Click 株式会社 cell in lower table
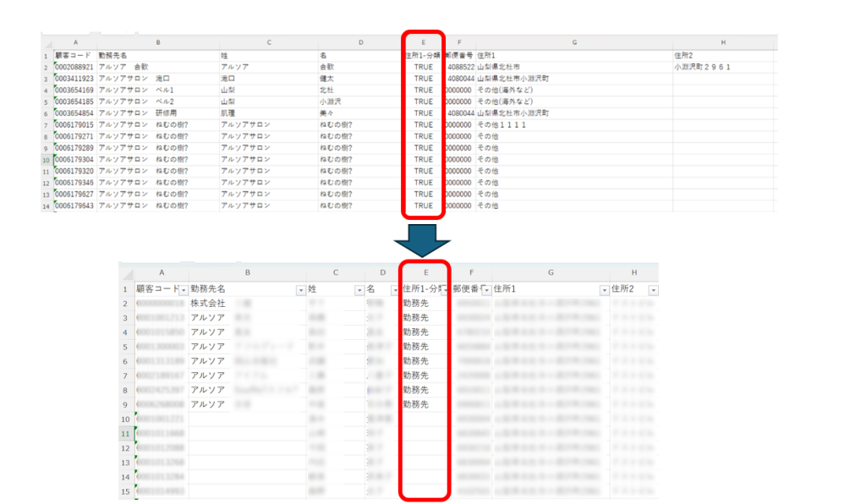The width and height of the screenshot is (866, 504). 208,303
